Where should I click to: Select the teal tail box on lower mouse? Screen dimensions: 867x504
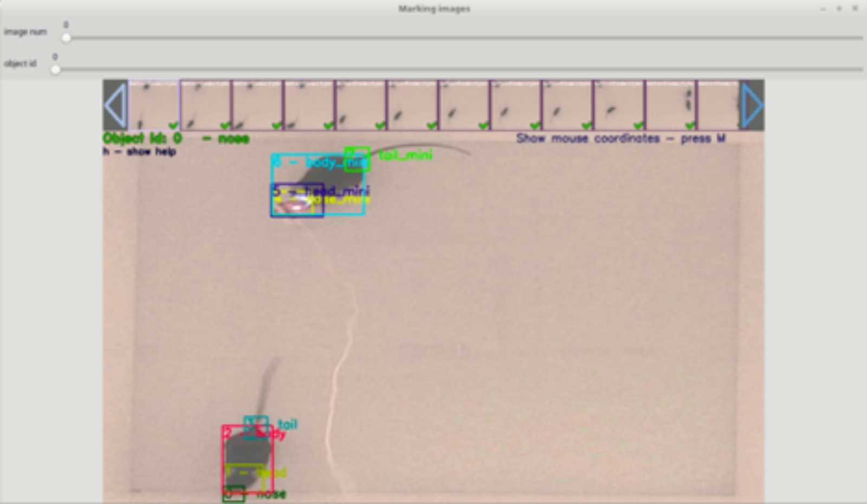pos(256,428)
